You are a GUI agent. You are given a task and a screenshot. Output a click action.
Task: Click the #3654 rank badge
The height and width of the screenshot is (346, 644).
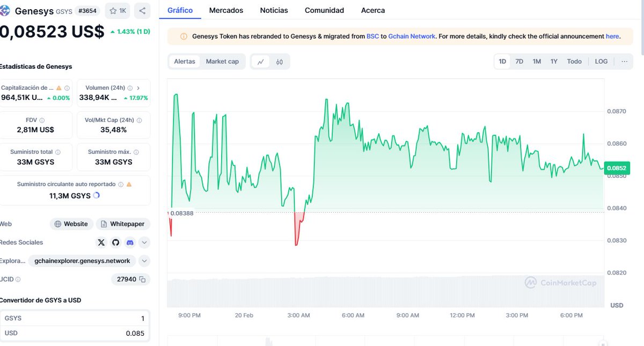tap(87, 11)
